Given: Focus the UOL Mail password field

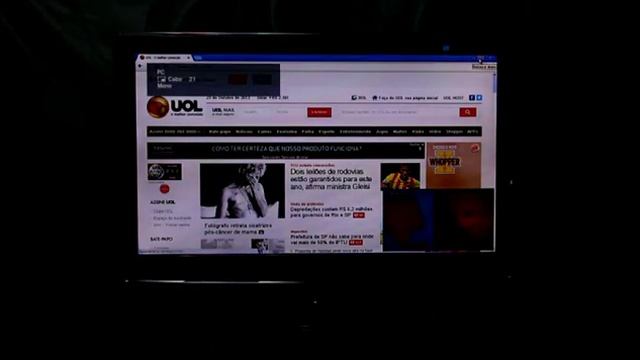Looking at the screenshot, I should tap(288, 112).
